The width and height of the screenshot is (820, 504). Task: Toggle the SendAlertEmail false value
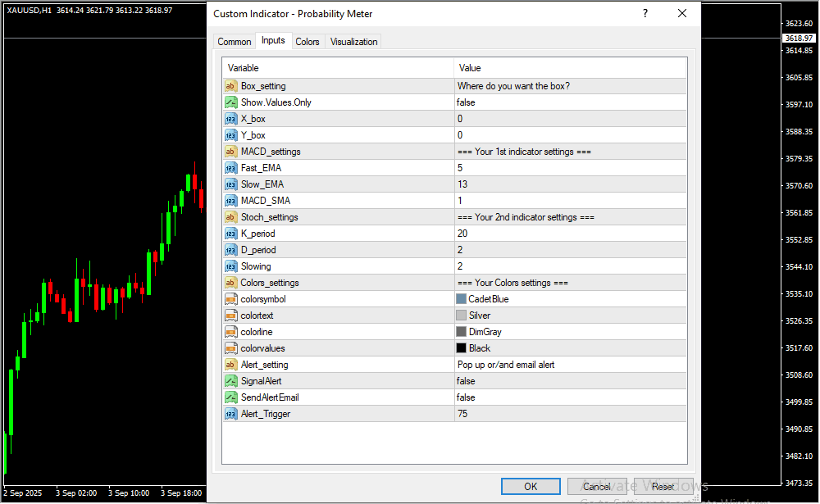(570, 397)
